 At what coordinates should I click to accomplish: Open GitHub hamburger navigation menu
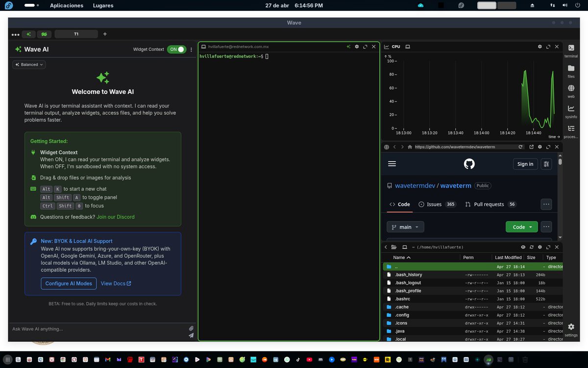[392, 164]
